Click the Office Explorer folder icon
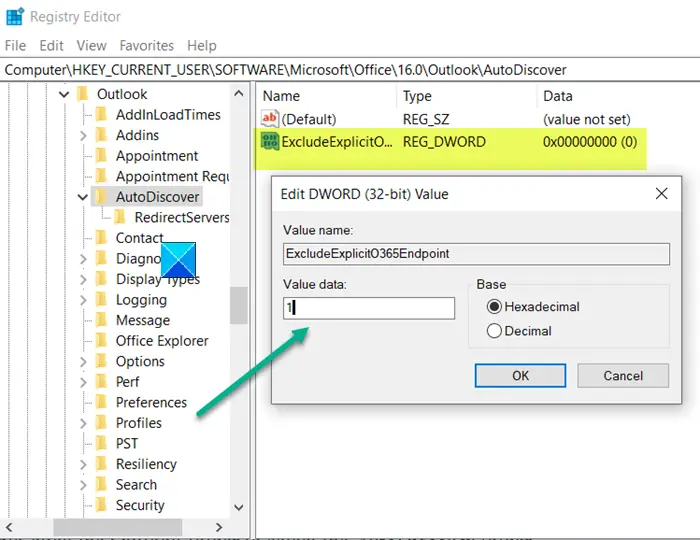 (x=102, y=341)
